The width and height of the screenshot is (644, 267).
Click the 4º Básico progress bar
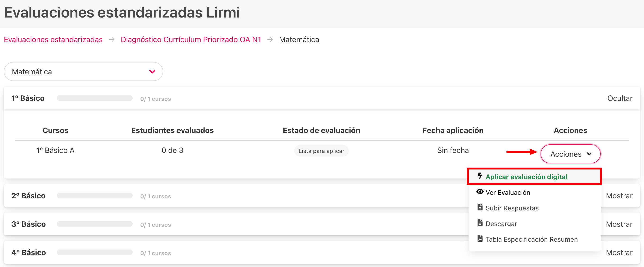pos(94,253)
